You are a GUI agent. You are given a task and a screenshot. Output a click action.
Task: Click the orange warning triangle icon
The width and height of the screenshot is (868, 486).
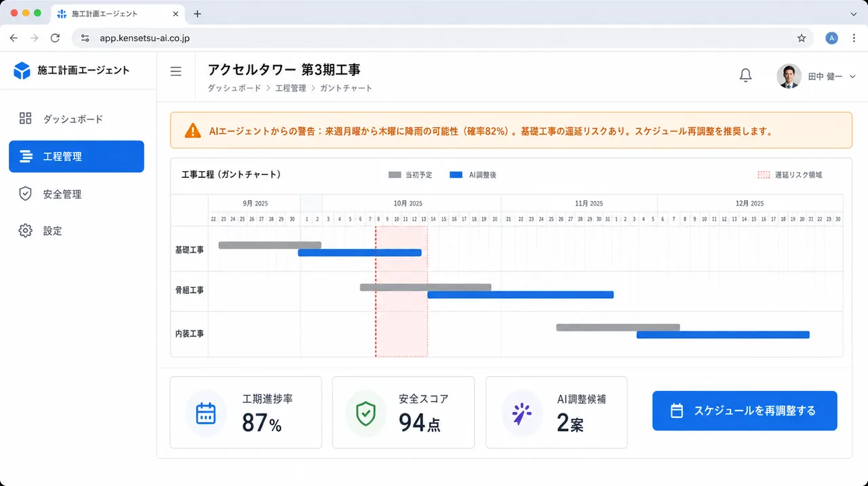193,130
